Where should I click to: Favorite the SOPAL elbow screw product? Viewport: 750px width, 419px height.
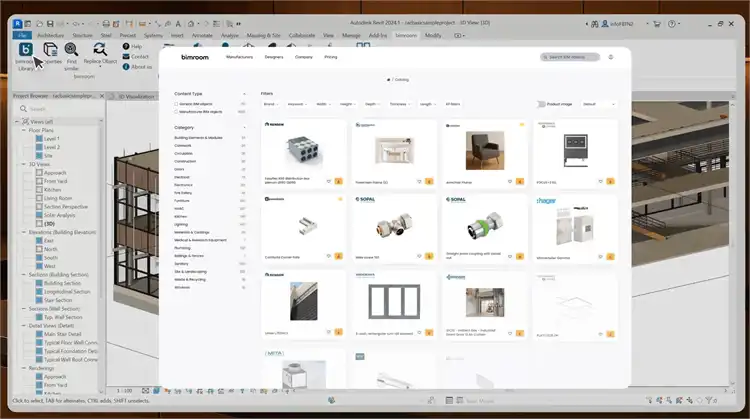pos(419,256)
